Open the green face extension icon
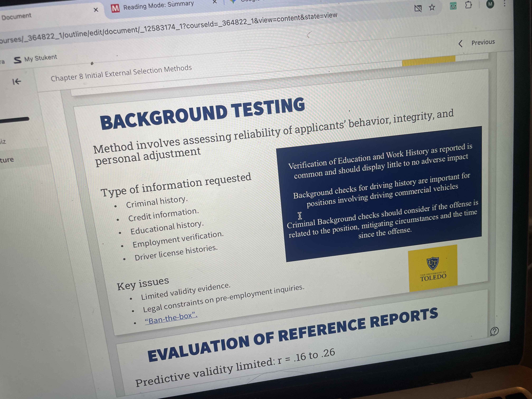Image resolution: width=532 pixels, height=399 pixels. coord(453,6)
